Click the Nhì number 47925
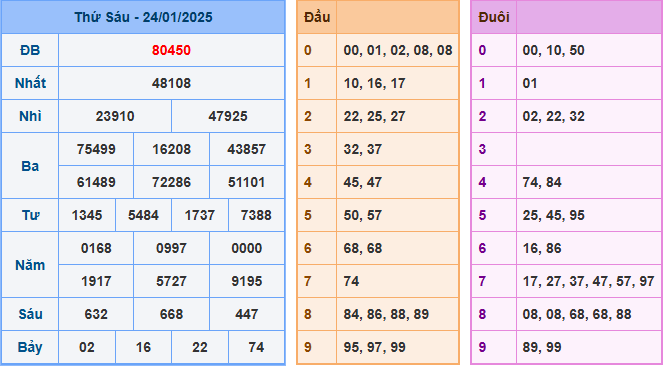The width and height of the screenshot is (663, 366). coord(228,116)
